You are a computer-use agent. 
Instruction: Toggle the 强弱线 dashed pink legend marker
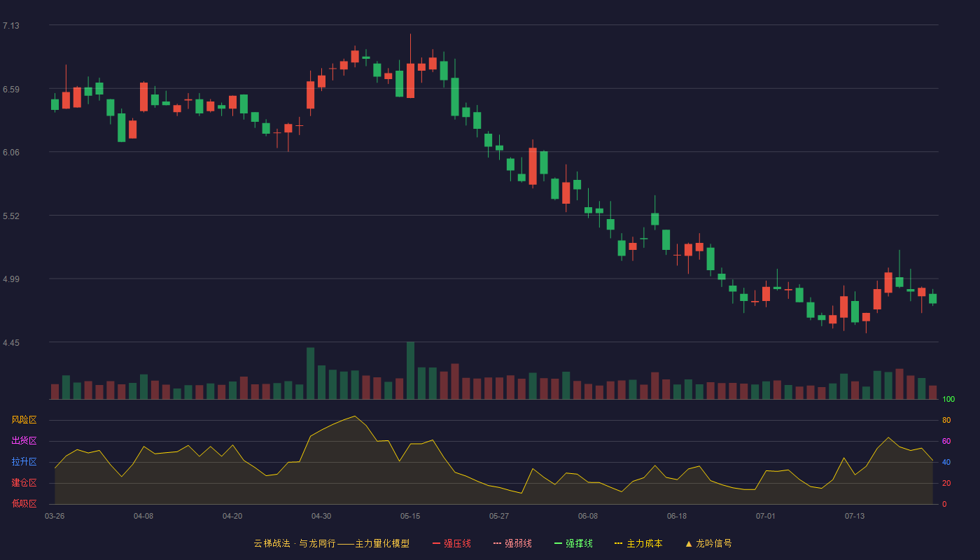[497, 543]
